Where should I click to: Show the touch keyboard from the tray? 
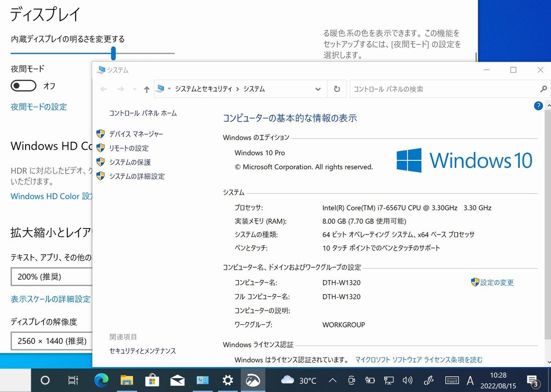pos(452,380)
